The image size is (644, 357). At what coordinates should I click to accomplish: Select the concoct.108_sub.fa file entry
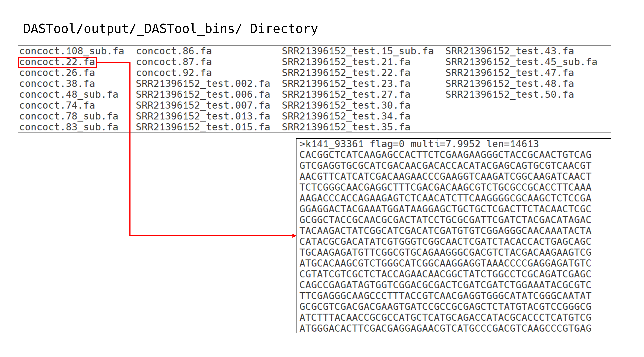point(72,51)
